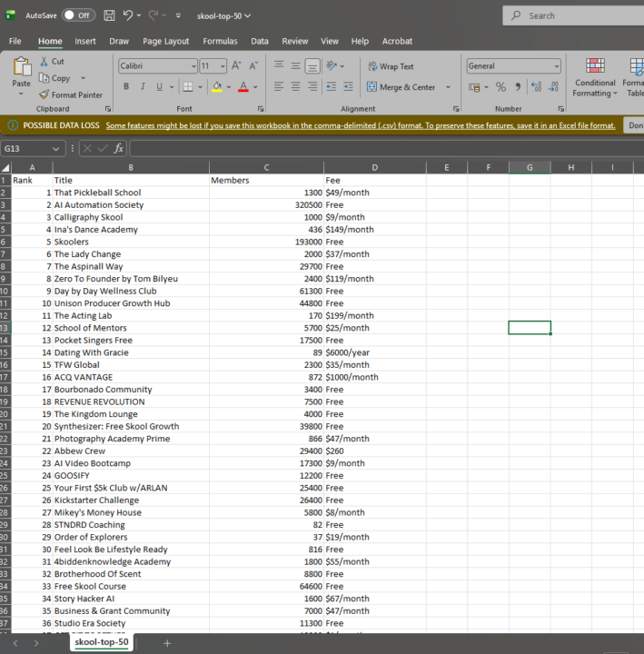Apply red Font Color swatch
The width and height of the screenshot is (644, 654).
pos(243,87)
